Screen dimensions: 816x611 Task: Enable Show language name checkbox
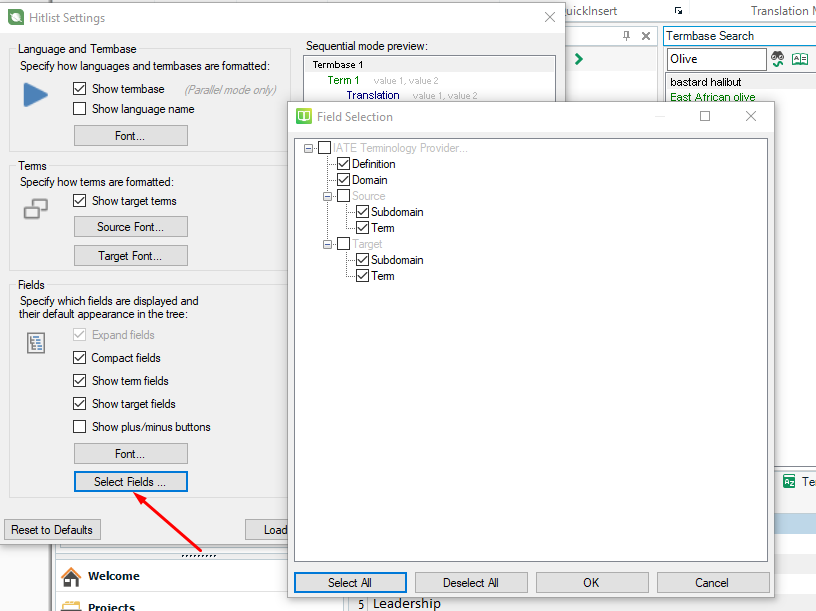pyautogui.click(x=80, y=109)
